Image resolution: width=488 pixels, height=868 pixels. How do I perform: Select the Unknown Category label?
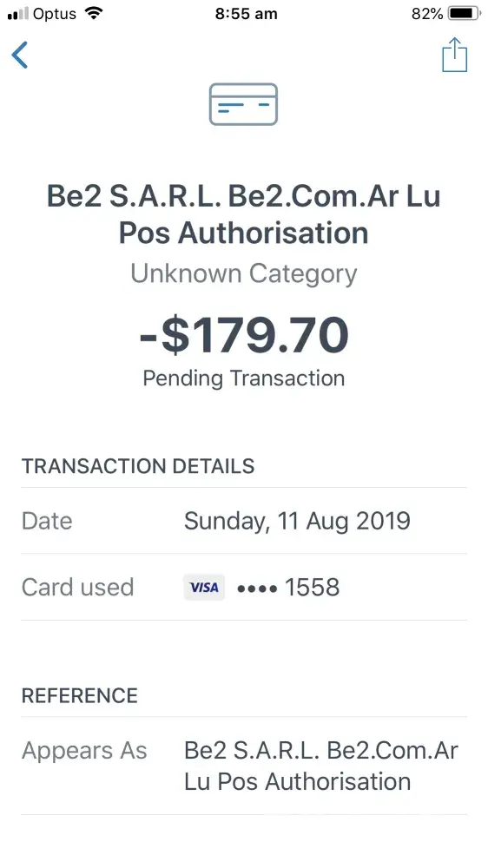click(244, 274)
